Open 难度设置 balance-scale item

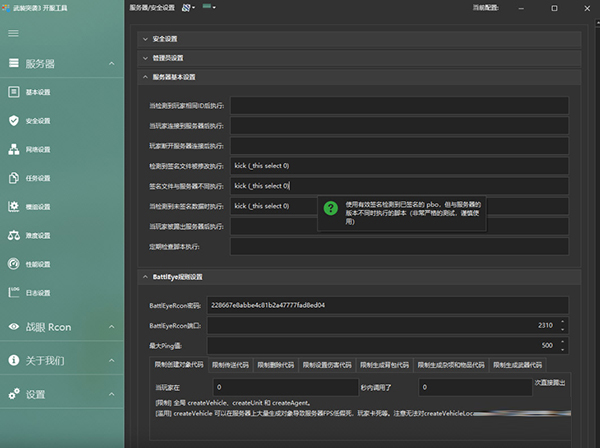pyautogui.click(x=37, y=236)
